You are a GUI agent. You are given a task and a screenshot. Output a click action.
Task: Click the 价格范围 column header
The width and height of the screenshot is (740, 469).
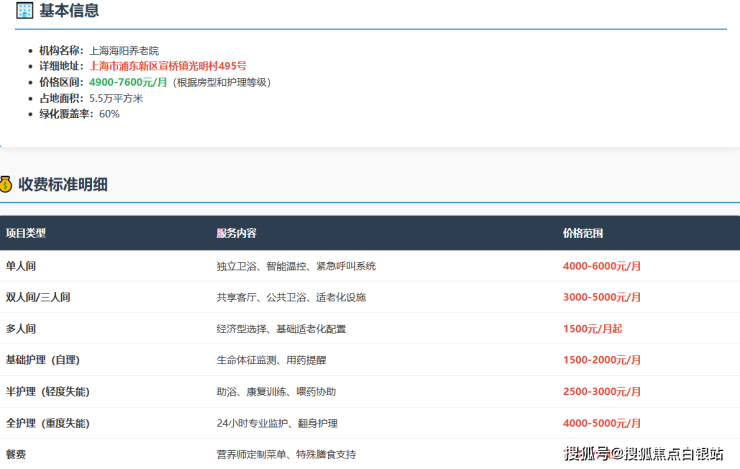583,233
